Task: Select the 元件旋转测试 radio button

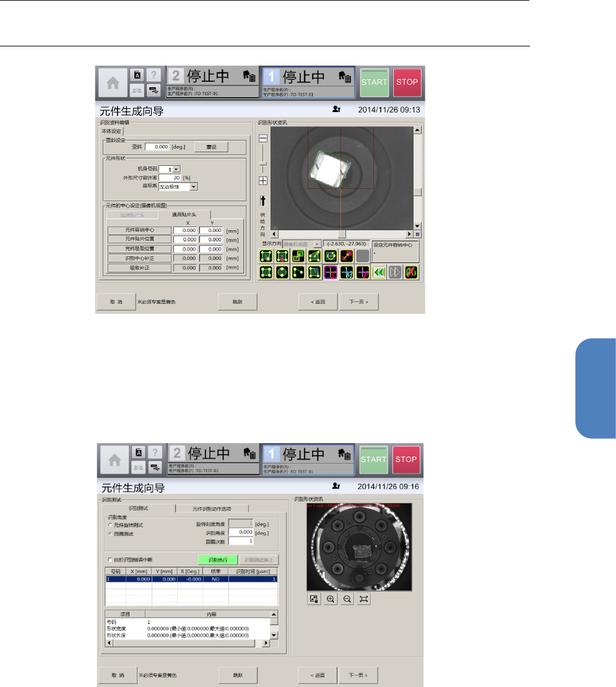Action: coord(110,525)
